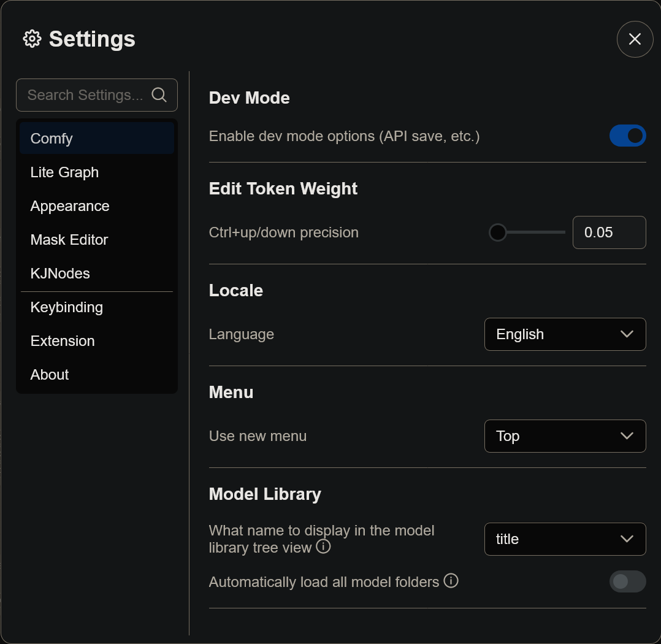Click the Ctrl+up/down precision slider handle
The image size is (661, 644).
497,232
